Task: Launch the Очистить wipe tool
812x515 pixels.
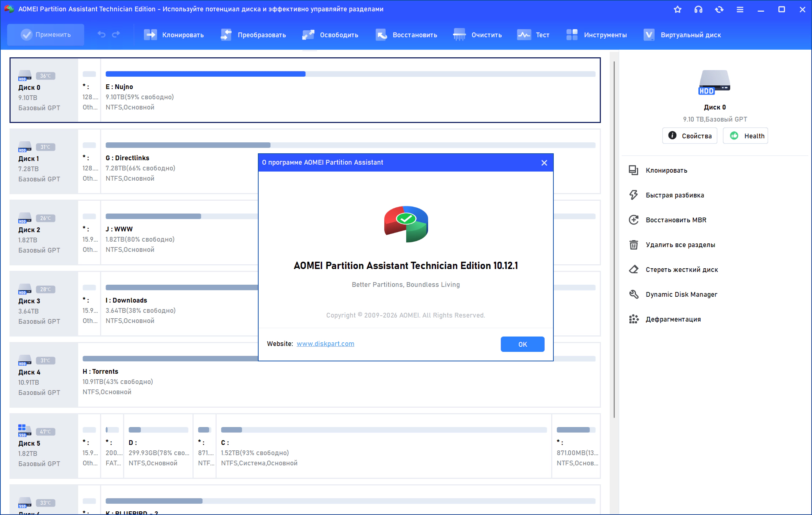Action: pyautogui.click(x=477, y=35)
